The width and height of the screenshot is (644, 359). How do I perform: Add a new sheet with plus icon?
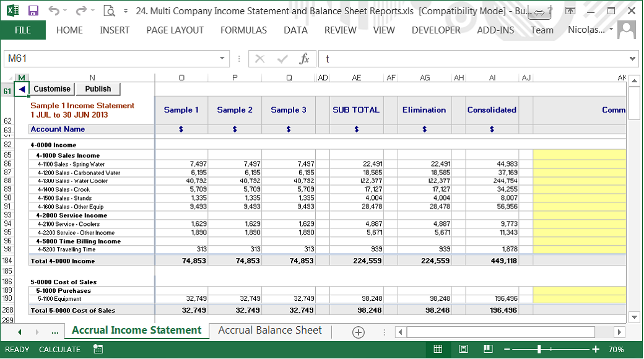pos(358,332)
